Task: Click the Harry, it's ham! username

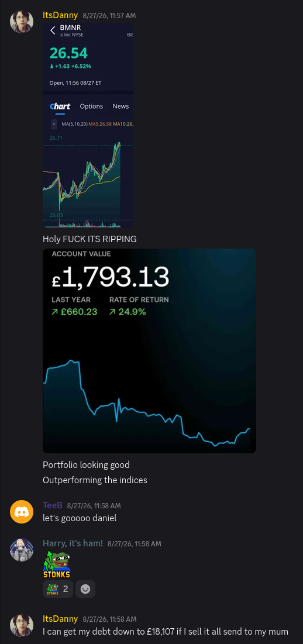Action: point(73,543)
